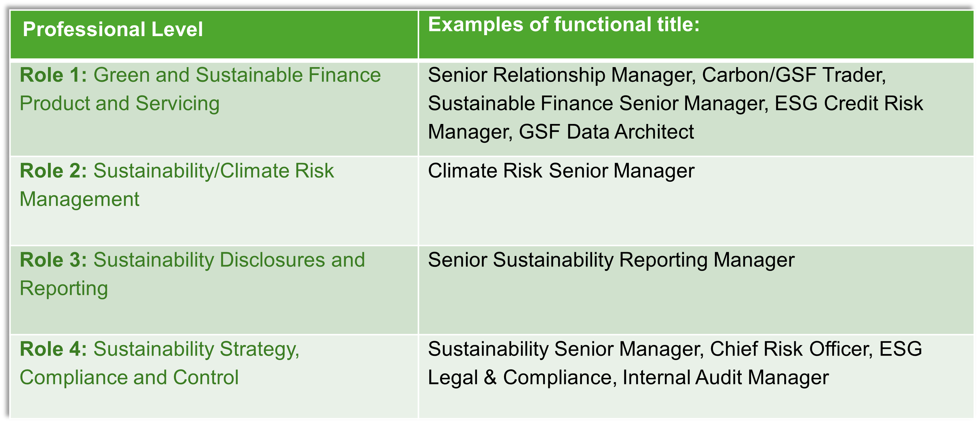Click Internal Audit Manager text
The width and height of the screenshot is (980, 423).
click(x=725, y=377)
